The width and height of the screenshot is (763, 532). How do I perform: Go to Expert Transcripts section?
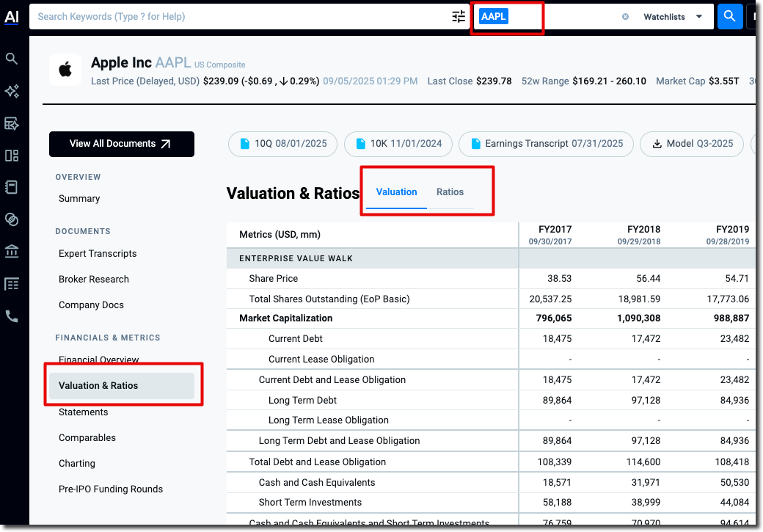pos(98,254)
